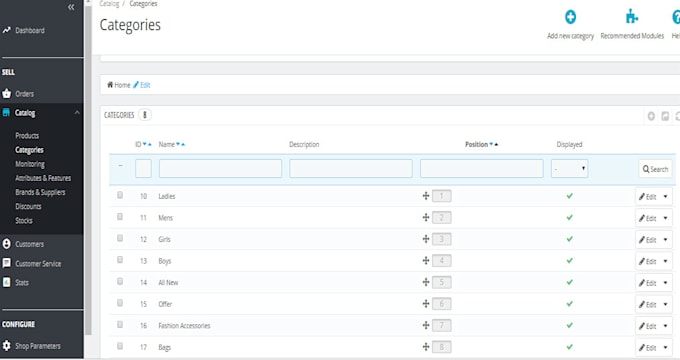Open Dashboard from the sidebar

29,30
